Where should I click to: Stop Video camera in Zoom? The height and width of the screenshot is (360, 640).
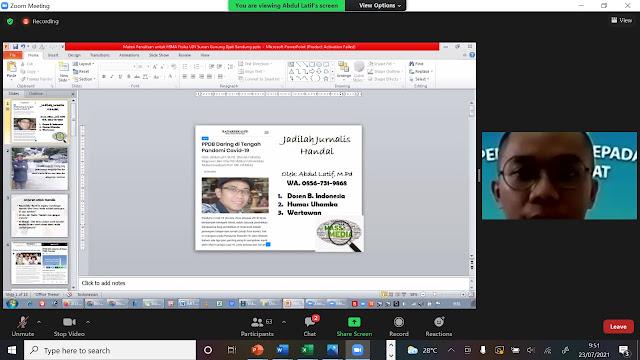coord(69,326)
